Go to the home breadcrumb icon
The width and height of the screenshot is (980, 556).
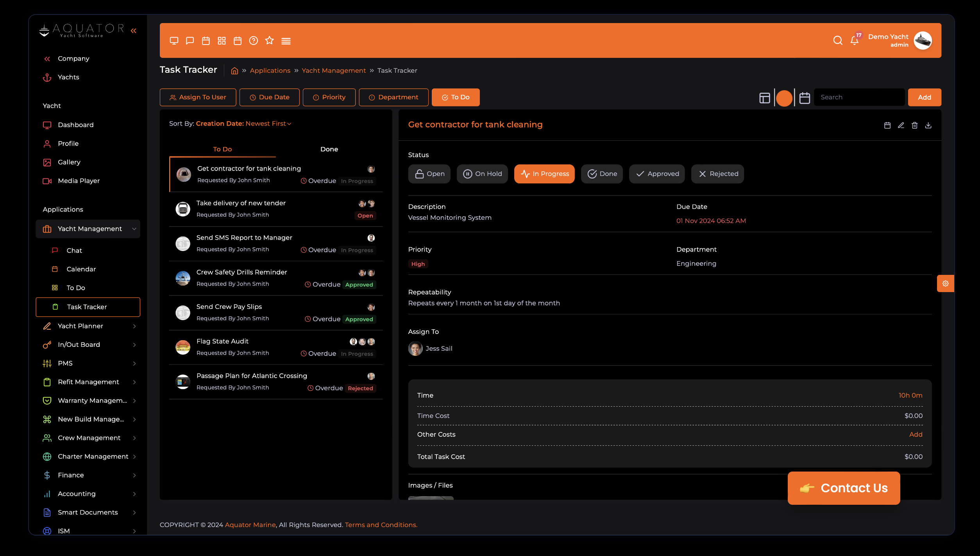pos(234,71)
